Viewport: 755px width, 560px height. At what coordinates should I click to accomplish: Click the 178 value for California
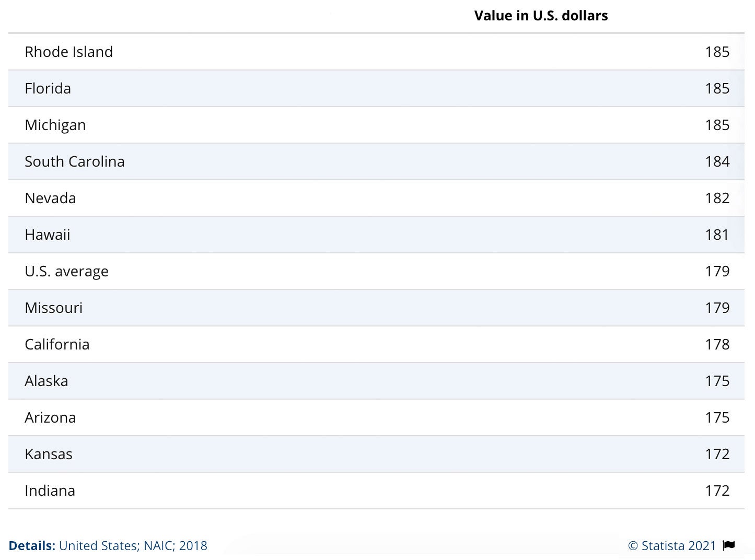tap(717, 344)
